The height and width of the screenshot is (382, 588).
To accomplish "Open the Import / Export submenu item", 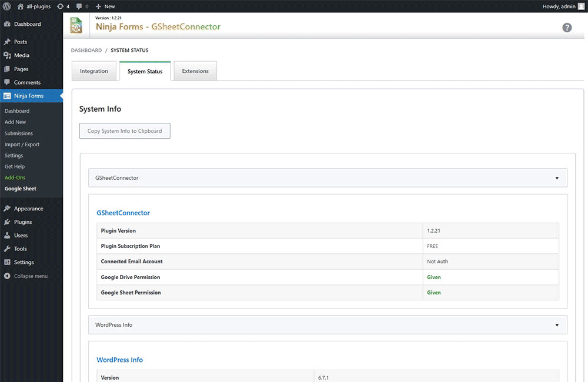I will (22, 145).
